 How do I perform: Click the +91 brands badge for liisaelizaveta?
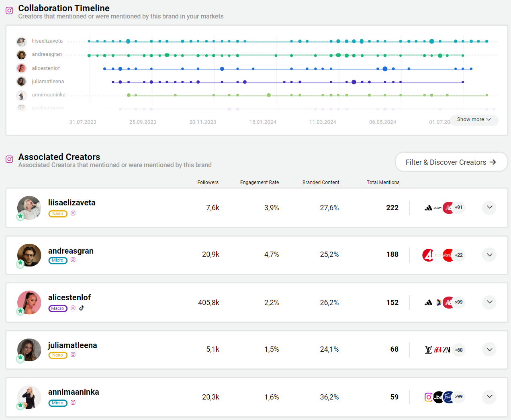[x=458, y=208]
